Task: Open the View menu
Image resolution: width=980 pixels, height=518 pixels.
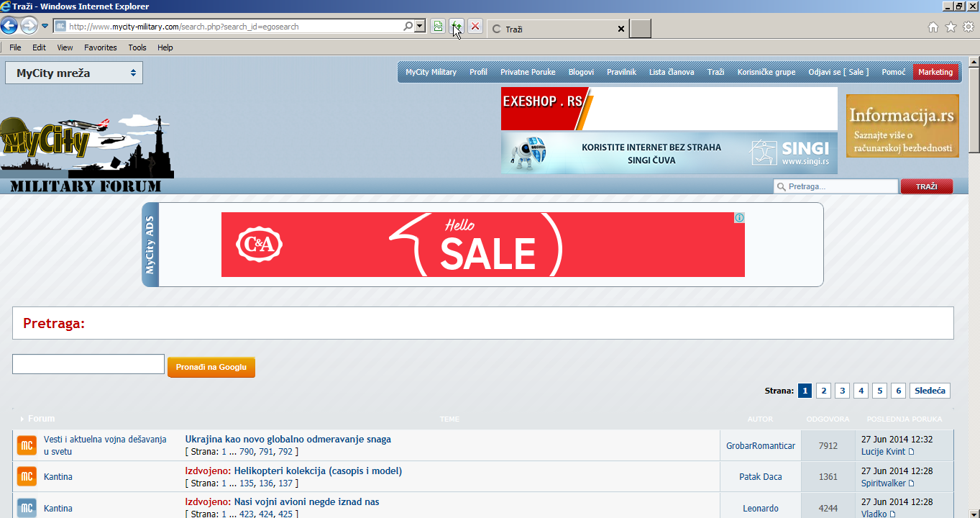Action: point(65,47)
